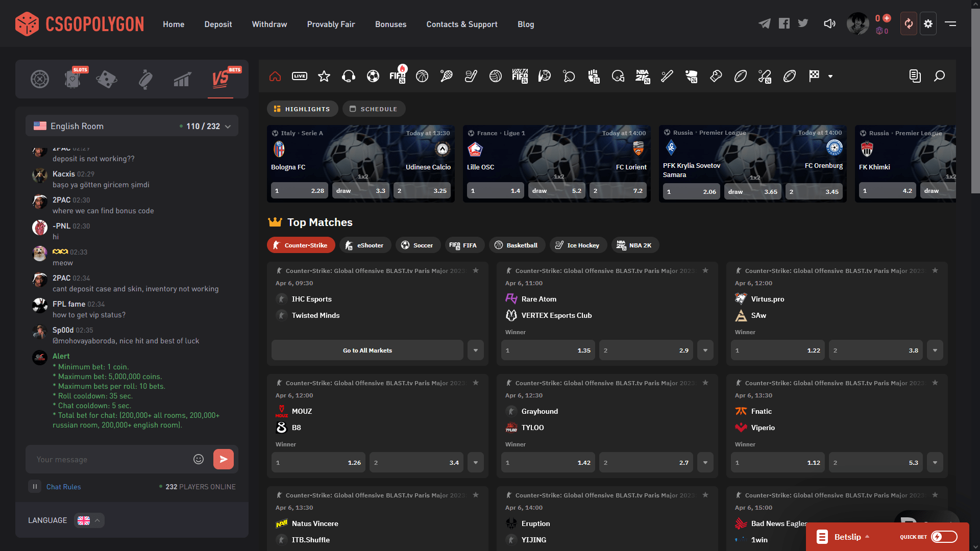980x551 pixels.
Task: Go to sportsbook home icon
Action: click(x=275, y=76)
